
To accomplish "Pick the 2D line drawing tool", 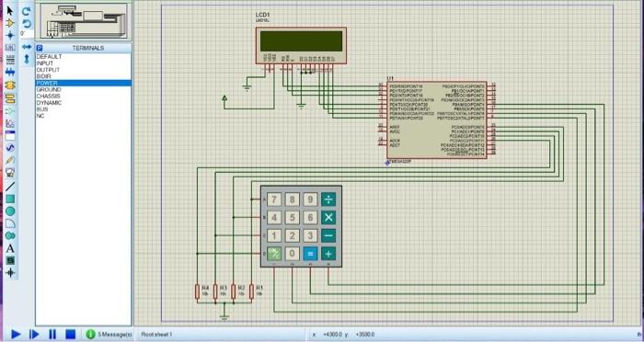I will (x=10, y=187).
